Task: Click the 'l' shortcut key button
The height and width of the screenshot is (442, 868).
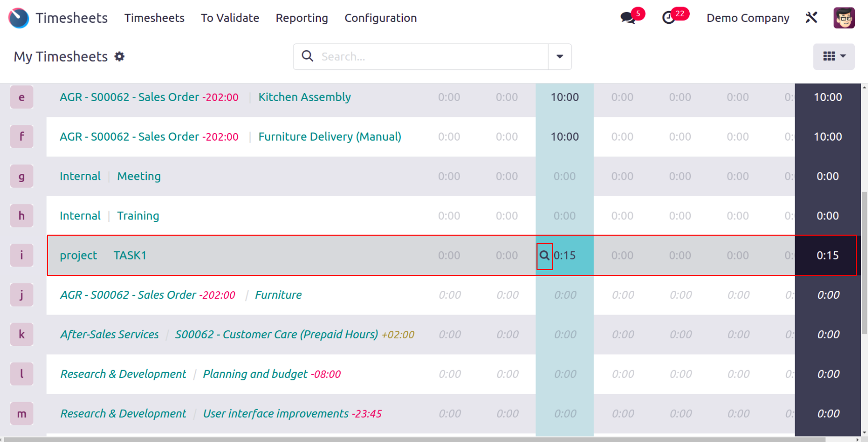Action: coord(22,374)
